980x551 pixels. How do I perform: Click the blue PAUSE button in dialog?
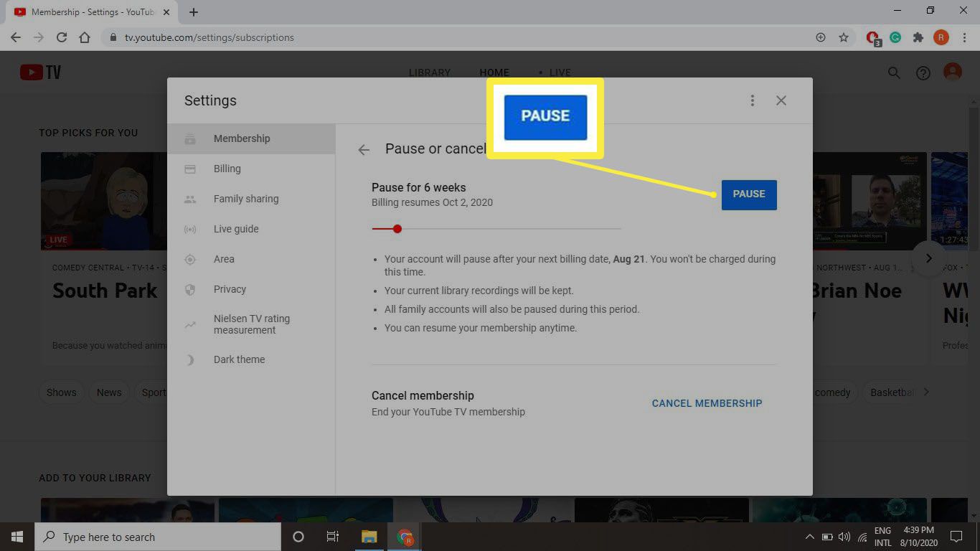(749, 194)
